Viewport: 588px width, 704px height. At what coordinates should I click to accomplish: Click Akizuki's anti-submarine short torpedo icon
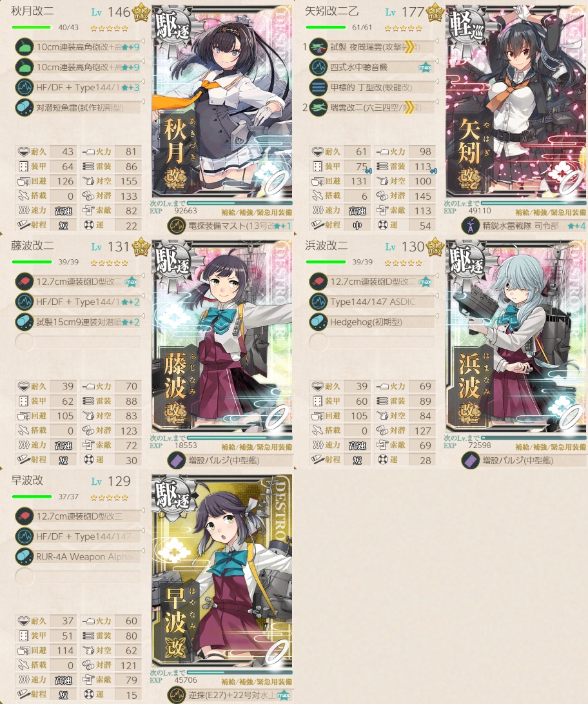(x=24, y=107)
